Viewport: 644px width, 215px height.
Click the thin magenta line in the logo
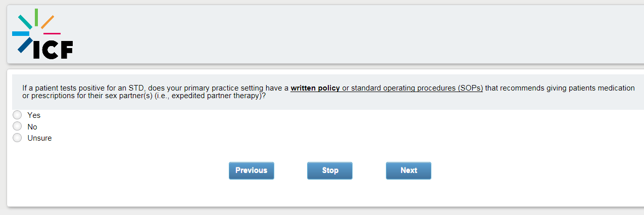point(52,33)
